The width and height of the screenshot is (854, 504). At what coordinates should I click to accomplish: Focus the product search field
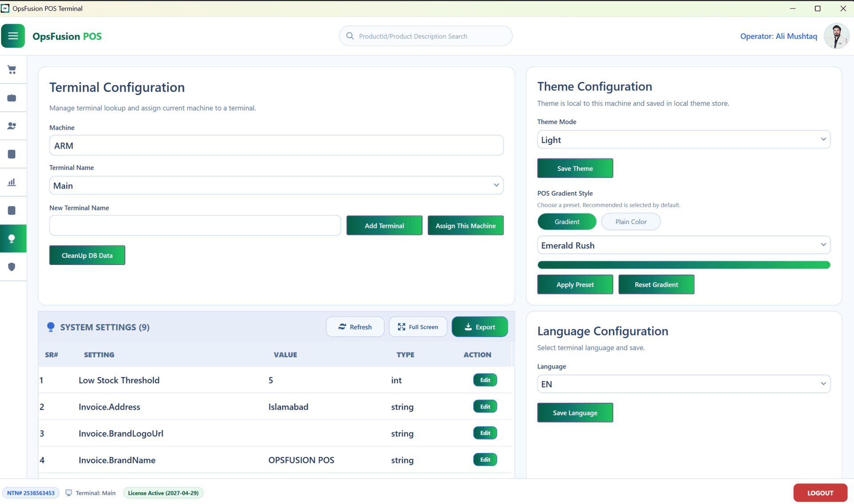pyautogui.click(x=426, y=36)
